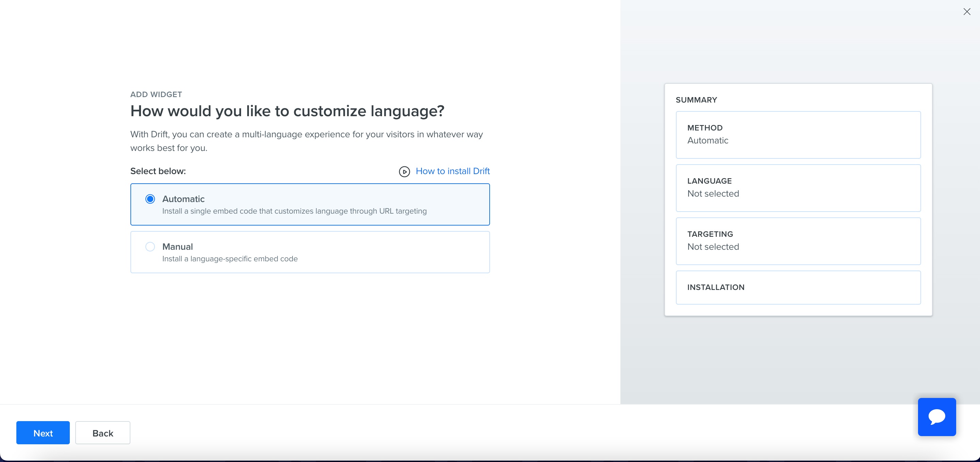Screen dimensions: 980x462
Task: Click the play icon beside How to install Drift
Action: 404,172
